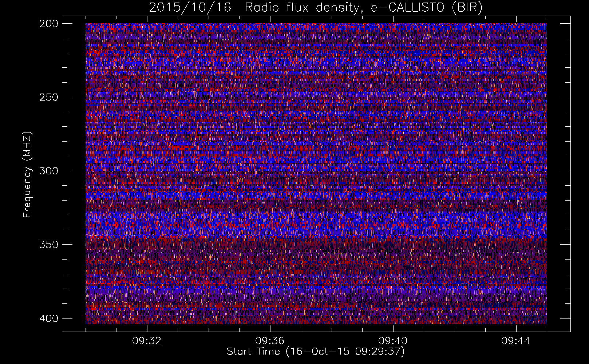The width and height of the screenshot is (589, 364).
Task: Click the 400 frequency tick label
Action: (x=48, y=318)
